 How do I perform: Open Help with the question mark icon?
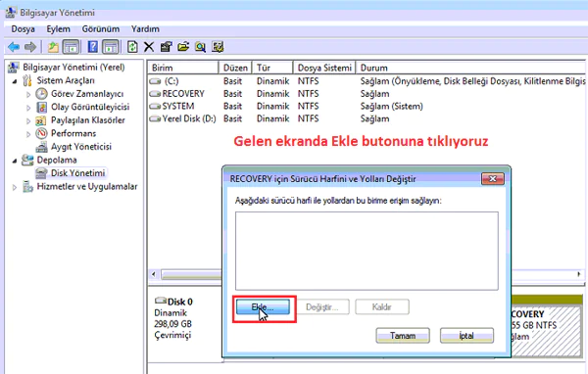(x=92, y=47)
